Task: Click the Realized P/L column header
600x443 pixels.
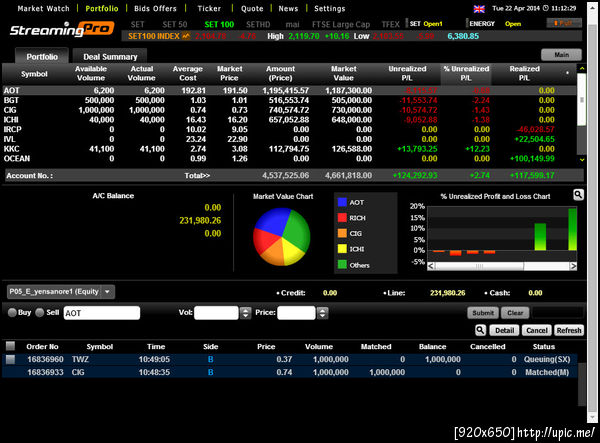Action: 524,73
